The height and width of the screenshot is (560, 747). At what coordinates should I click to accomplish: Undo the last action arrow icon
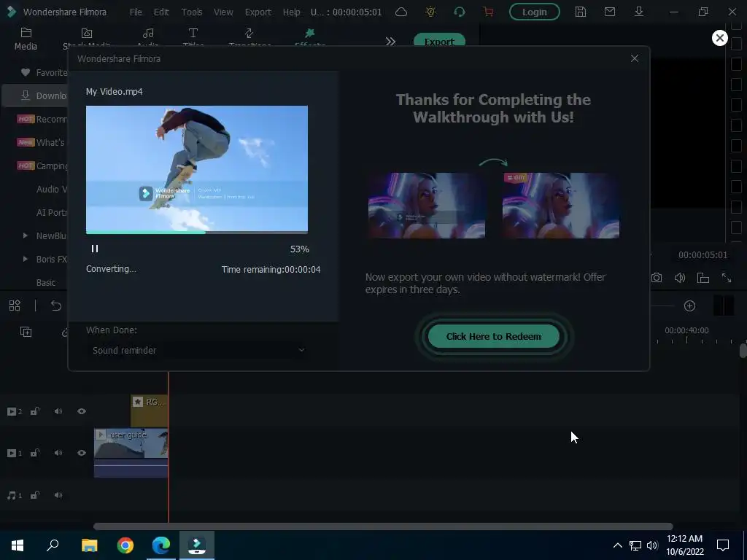[x=55, y=306]
